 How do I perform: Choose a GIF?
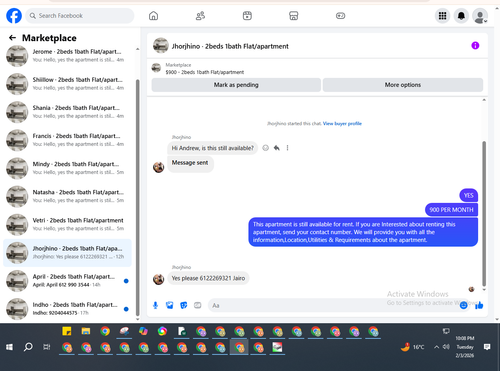[x=198, y=305]
